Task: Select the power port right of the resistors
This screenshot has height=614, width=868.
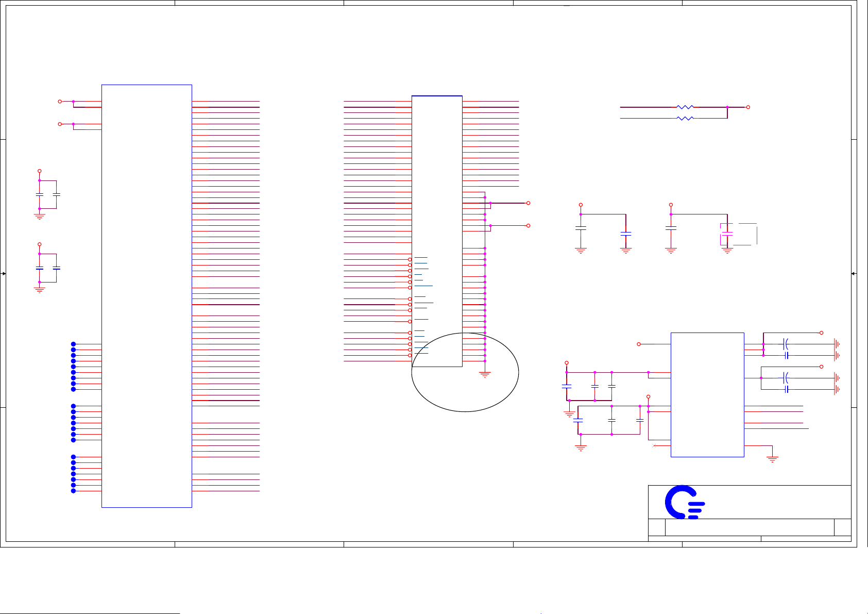Action: 748,107
